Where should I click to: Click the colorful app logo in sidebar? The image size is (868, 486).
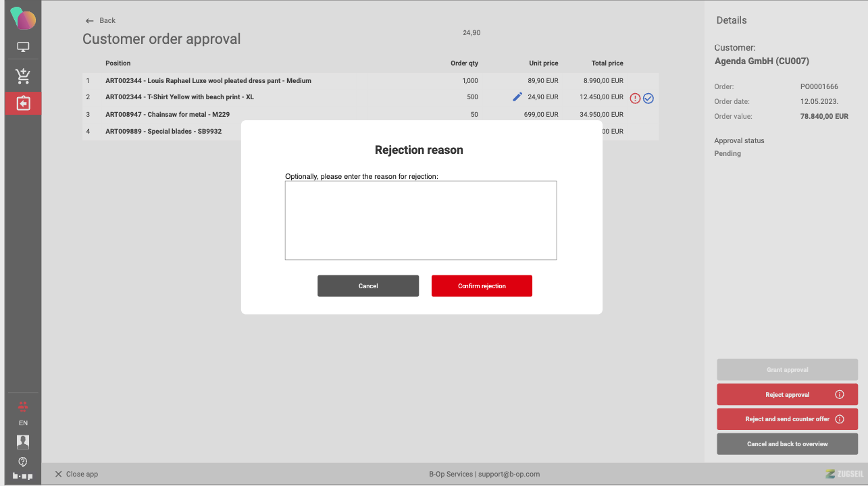[x=23, y=18]
